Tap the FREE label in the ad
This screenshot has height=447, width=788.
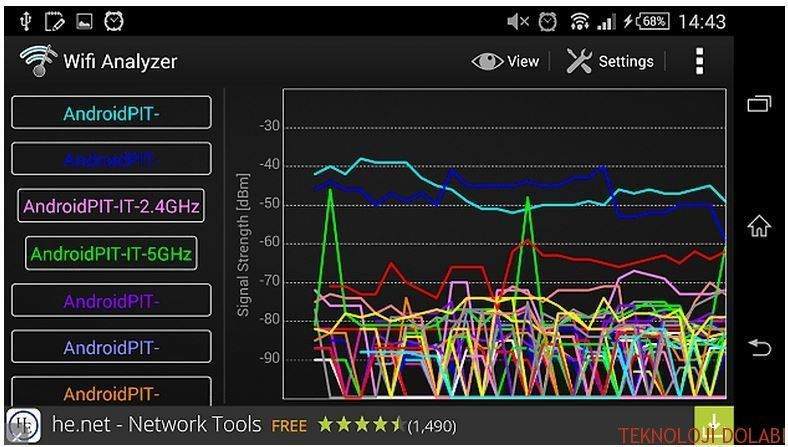pos(289,426)
